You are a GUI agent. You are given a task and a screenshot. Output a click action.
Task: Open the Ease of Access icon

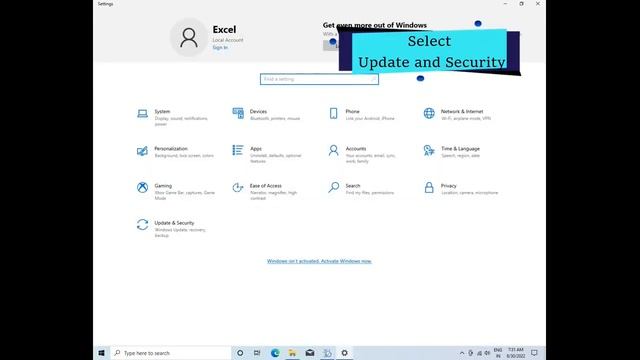238,187
